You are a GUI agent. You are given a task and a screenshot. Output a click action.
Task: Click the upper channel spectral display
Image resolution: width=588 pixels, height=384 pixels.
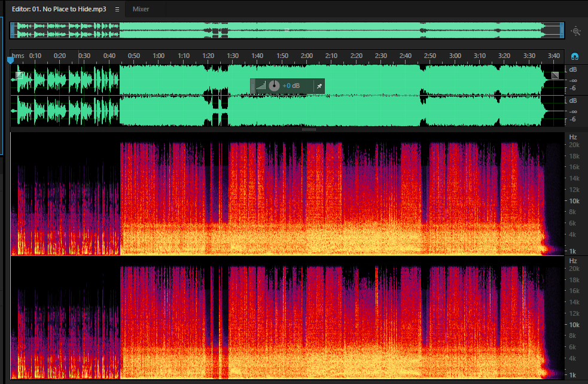[287, 194]
